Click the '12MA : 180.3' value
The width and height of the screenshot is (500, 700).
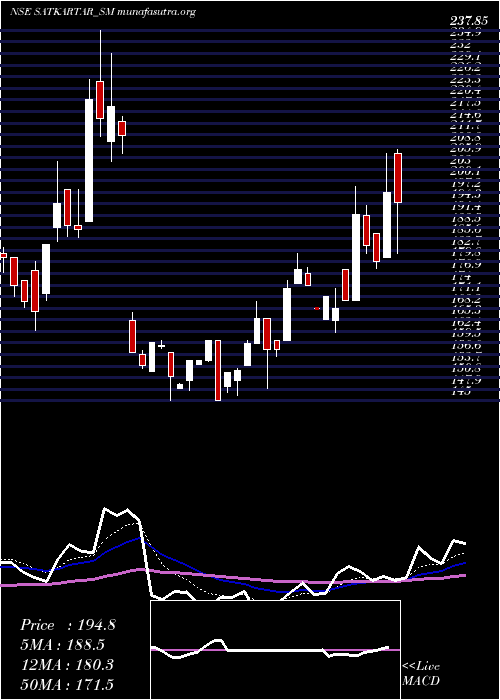(67, 665)
